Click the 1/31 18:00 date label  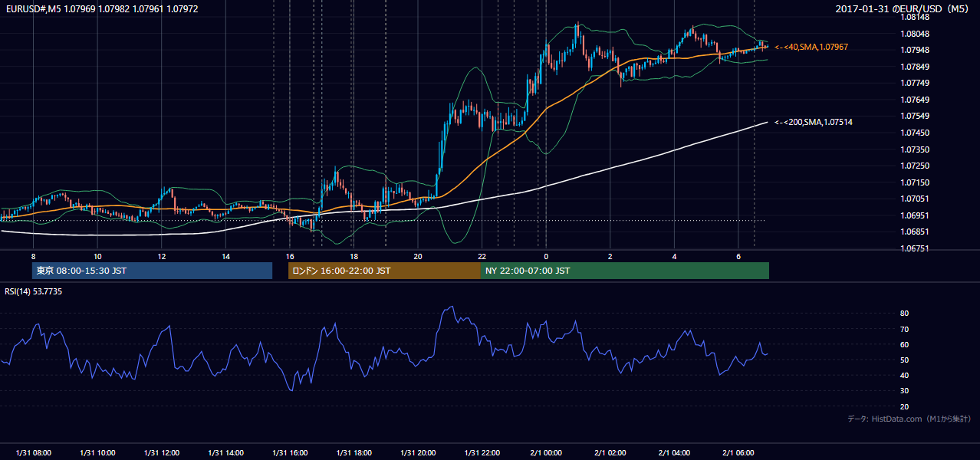tap(354, 453)
